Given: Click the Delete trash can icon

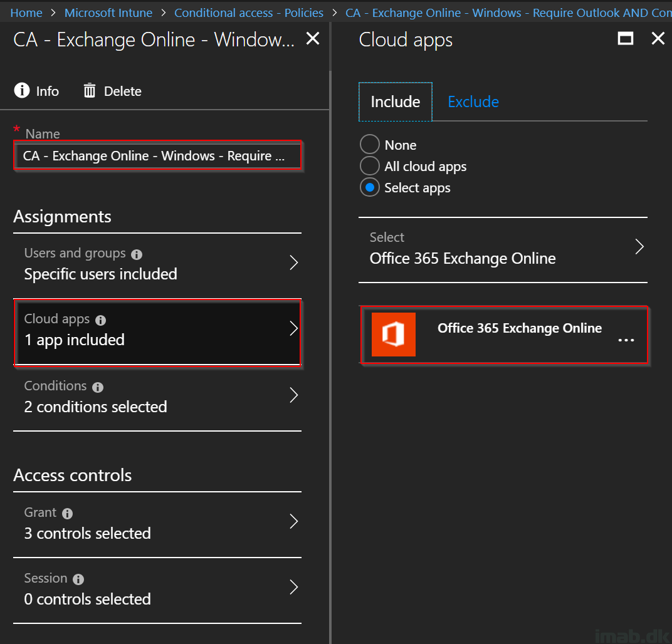Looking at the screenshot, I should pos(90,90).
